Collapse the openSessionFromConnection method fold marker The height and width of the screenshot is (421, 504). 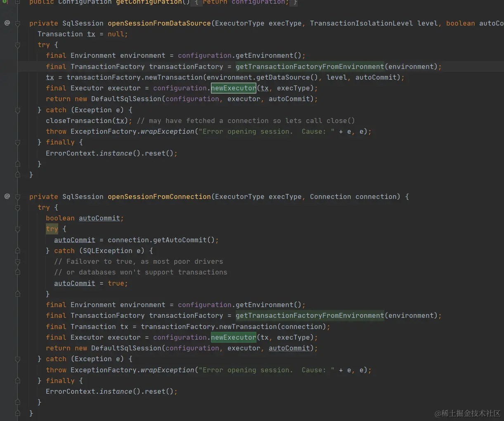[x=18, y=197]
